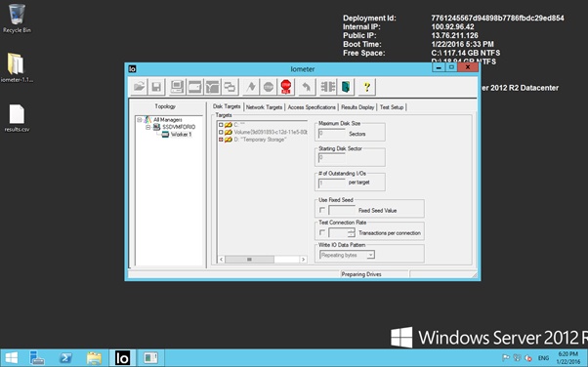Switch to the Network Targets tab
The image size is (588, 367).
[x=264, y=107]
